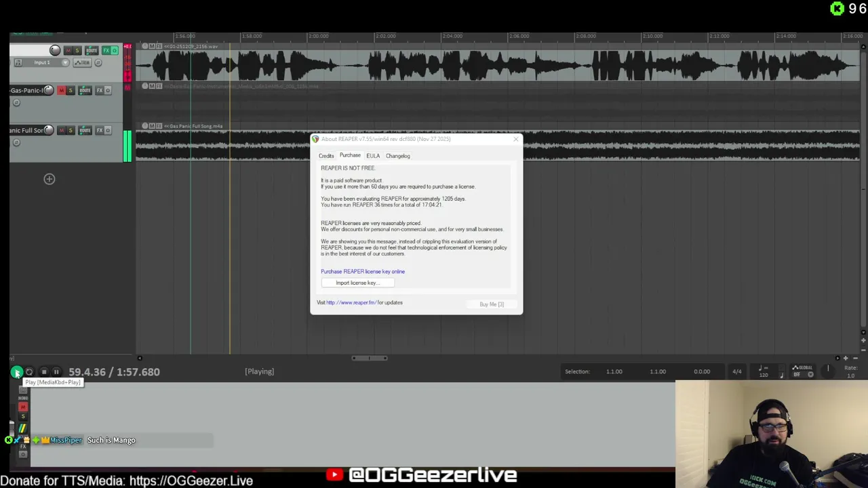868x488 pixels.
Task: Unmute the Gas-Panic-I track
Action: click(x=61, y=90)
